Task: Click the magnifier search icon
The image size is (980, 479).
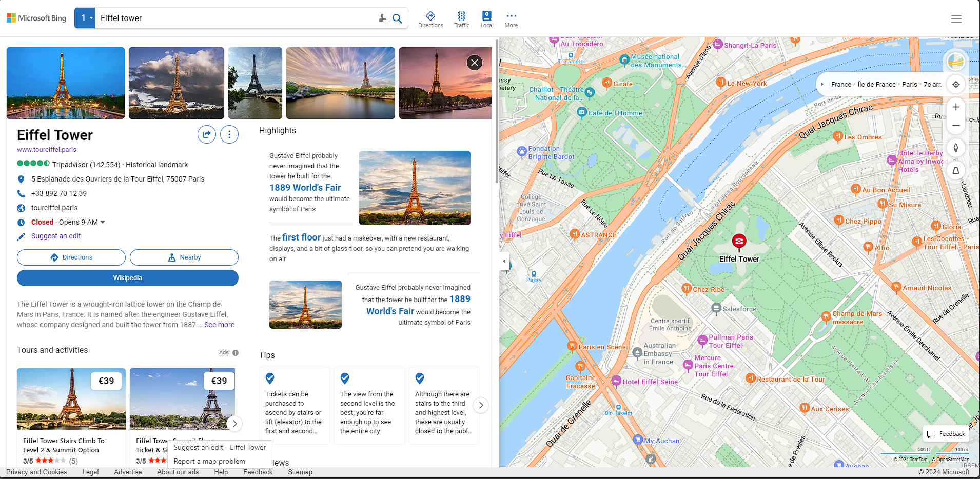Action: pos(397,18)
